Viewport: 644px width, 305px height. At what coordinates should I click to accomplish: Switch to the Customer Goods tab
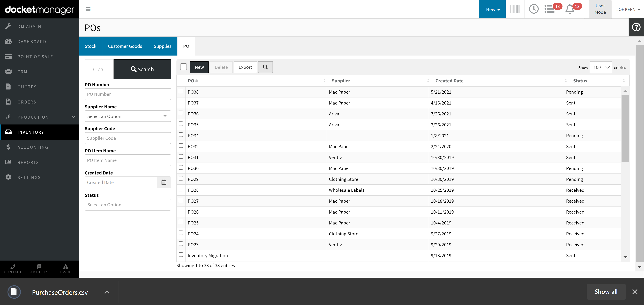[125, 46]
